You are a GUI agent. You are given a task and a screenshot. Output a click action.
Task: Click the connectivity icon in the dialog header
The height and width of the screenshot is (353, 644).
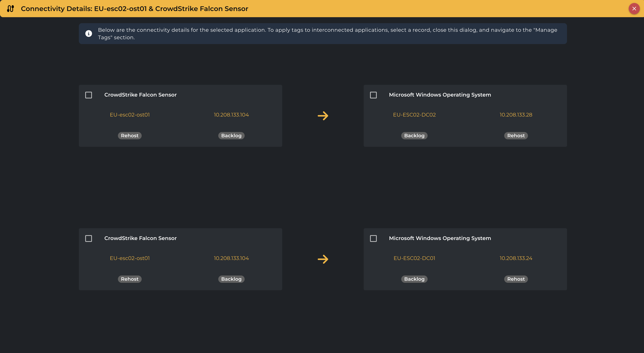[x=10, y=8]
